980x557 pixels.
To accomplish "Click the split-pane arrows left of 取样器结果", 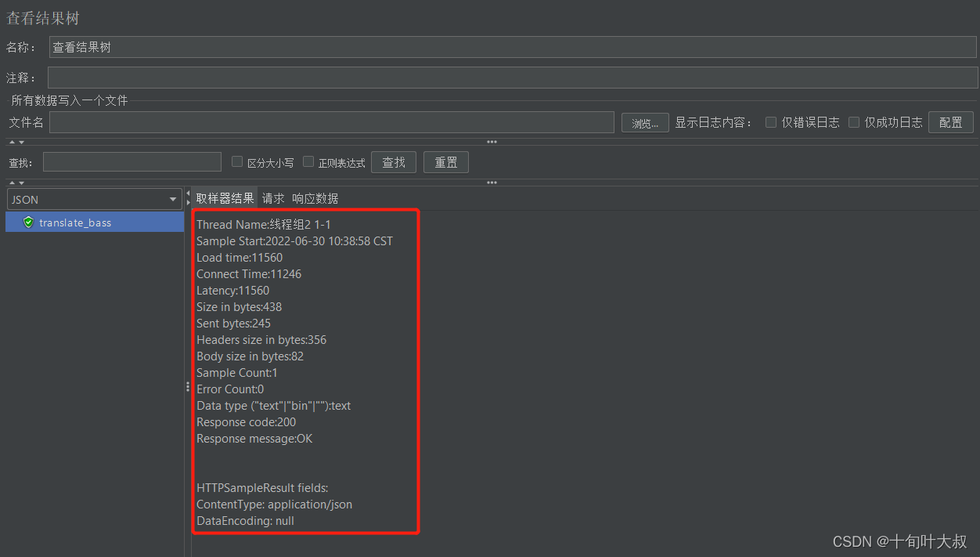I will click(x=188, y=197).
